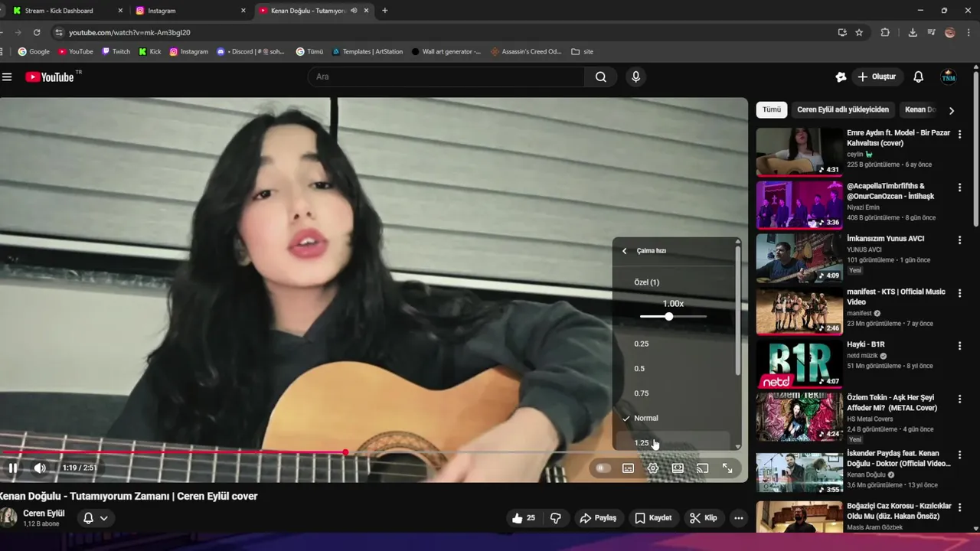Switch to theater mode icon

(x=678, y=468)
